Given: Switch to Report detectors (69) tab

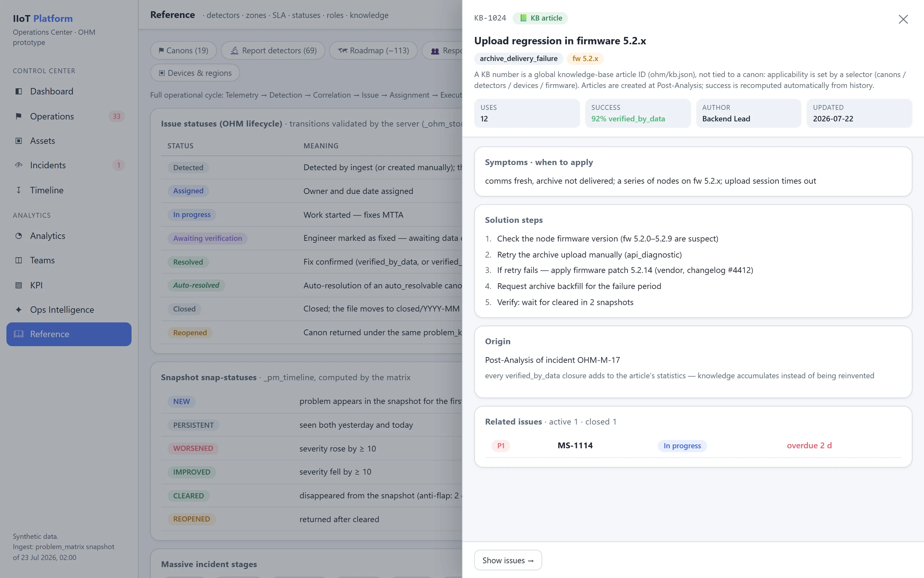Looking at the screenshot, I should [x=273, y=50].
